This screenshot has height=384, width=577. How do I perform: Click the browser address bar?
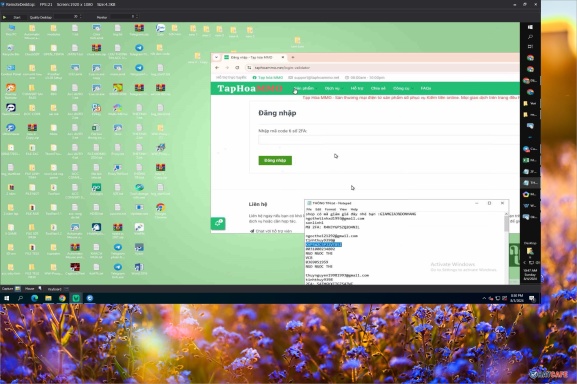click(x=383, y=68)
